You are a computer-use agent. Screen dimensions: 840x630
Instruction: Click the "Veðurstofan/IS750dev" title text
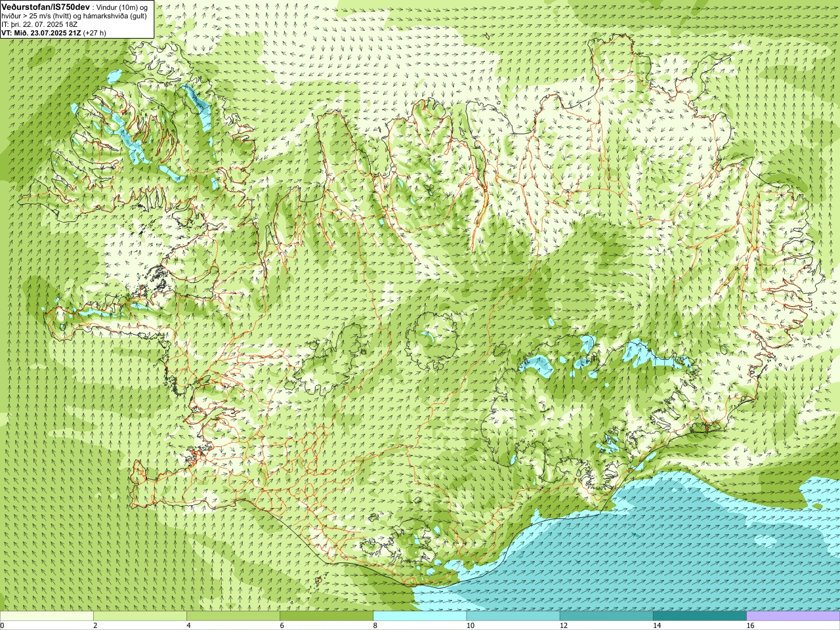[46, 6]
